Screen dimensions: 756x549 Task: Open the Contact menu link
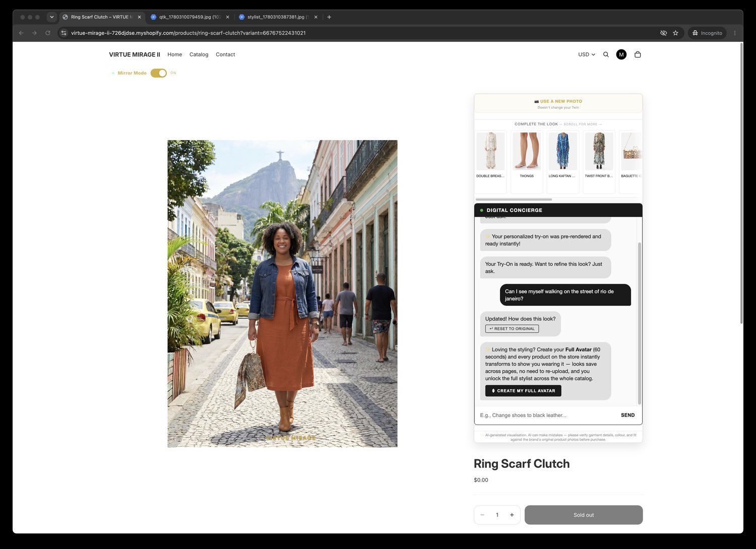(225, 54)
